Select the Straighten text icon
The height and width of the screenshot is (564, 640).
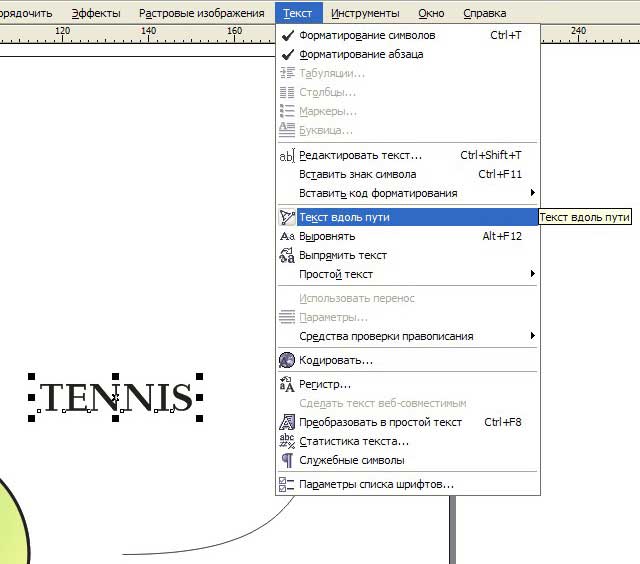point(287,255)
